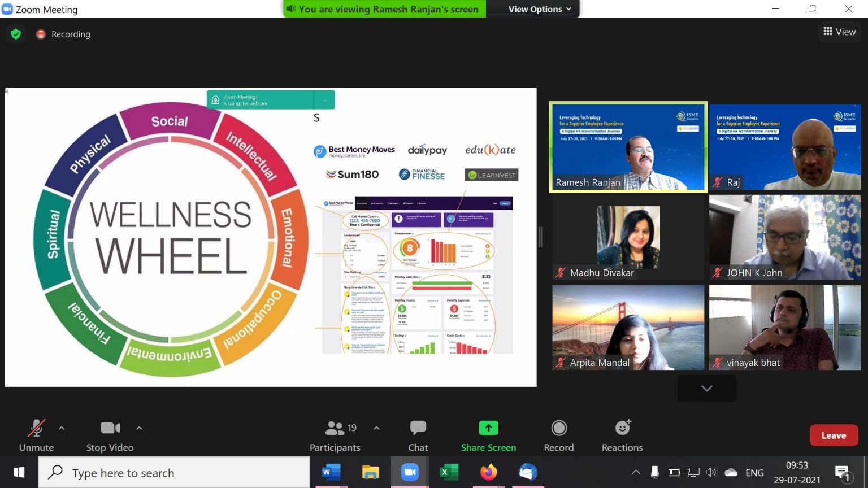Click the downward chevron below participant videos
This screenshot has width=868, height=488.
click(x=706, y=388)
